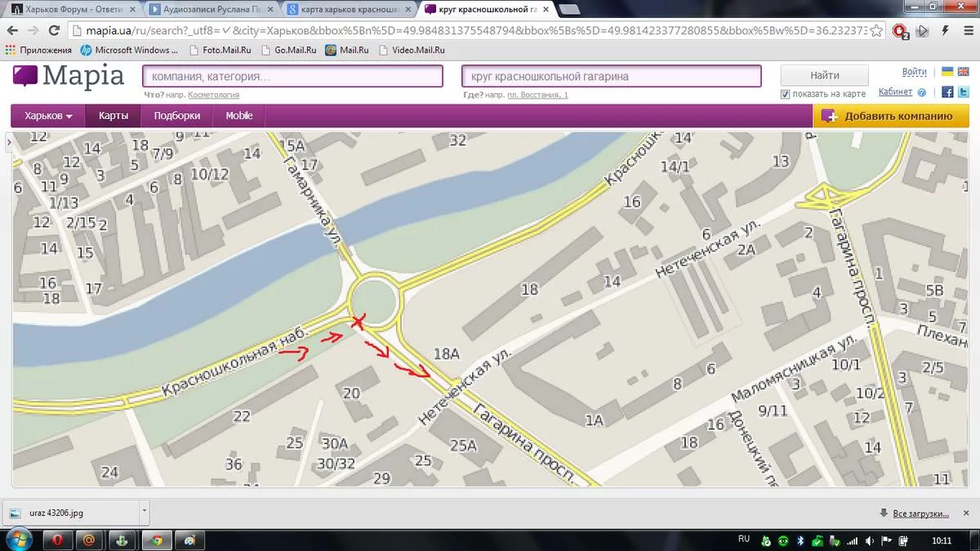
Task: Click building 1A on the map
Action: 594,420
